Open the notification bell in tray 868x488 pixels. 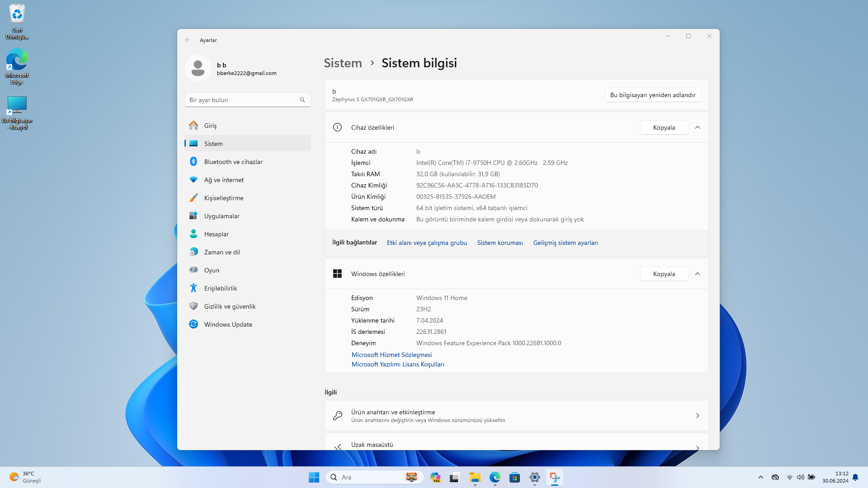(x=855, y=477)
